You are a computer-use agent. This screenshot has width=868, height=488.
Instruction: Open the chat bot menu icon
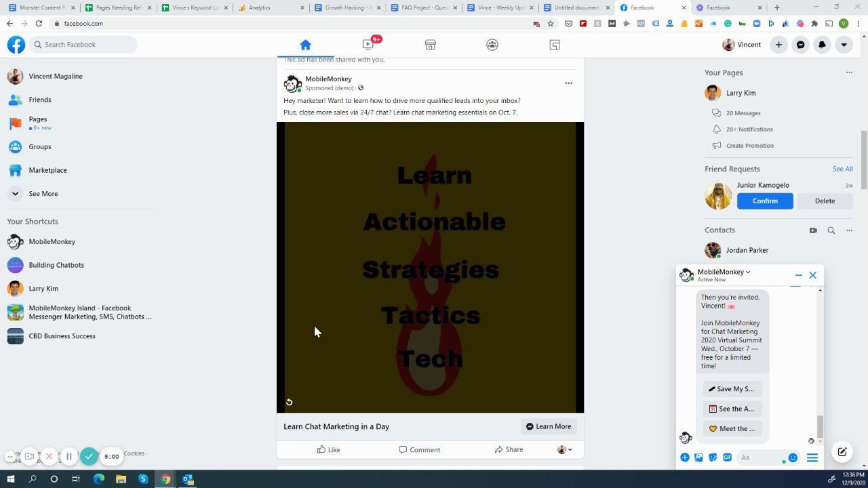click(812, 458)
